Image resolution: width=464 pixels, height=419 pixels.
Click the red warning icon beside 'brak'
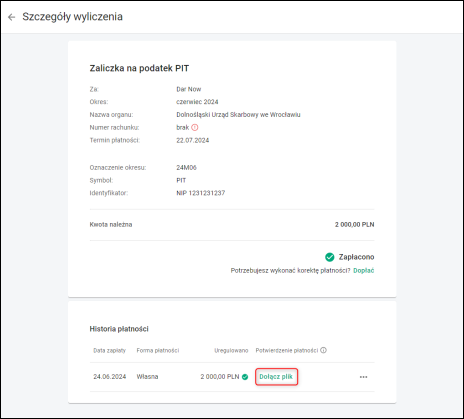coord(195,127)
